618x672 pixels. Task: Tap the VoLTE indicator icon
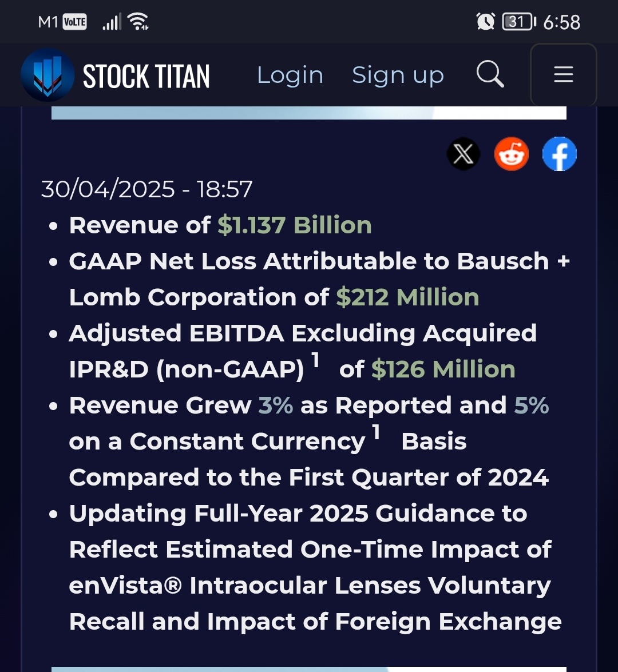pyautogui.click(x=74, y=21)
